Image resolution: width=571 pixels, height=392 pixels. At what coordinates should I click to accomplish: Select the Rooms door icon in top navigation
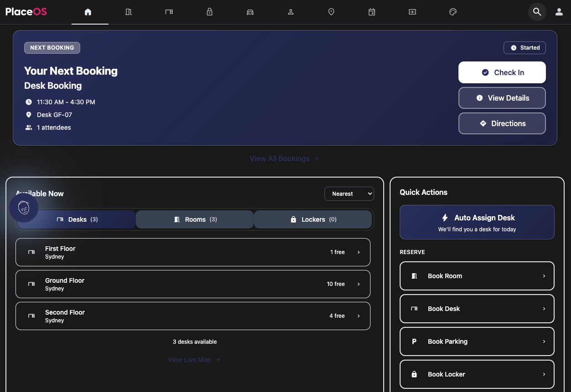point(129,12)
